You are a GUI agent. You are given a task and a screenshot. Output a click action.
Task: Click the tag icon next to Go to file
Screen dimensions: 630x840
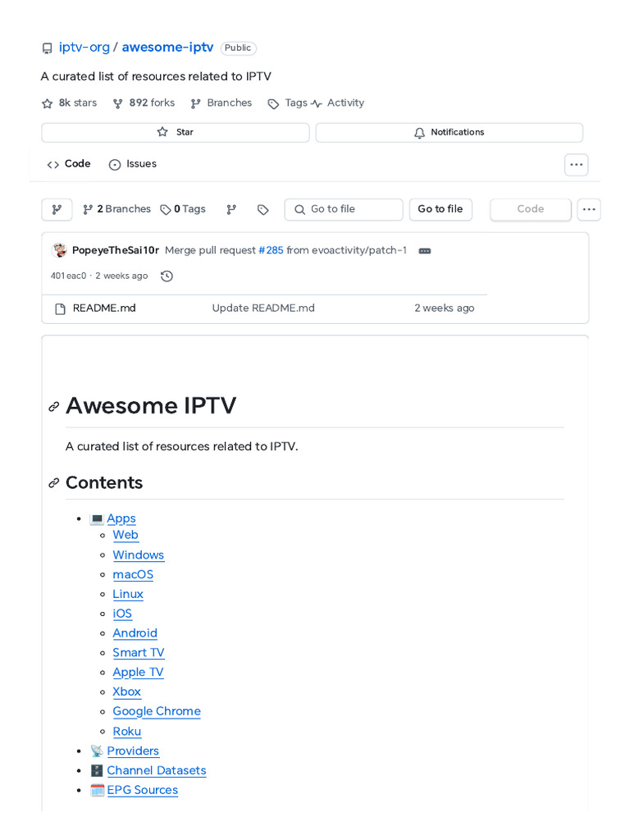tap(263, 209)
